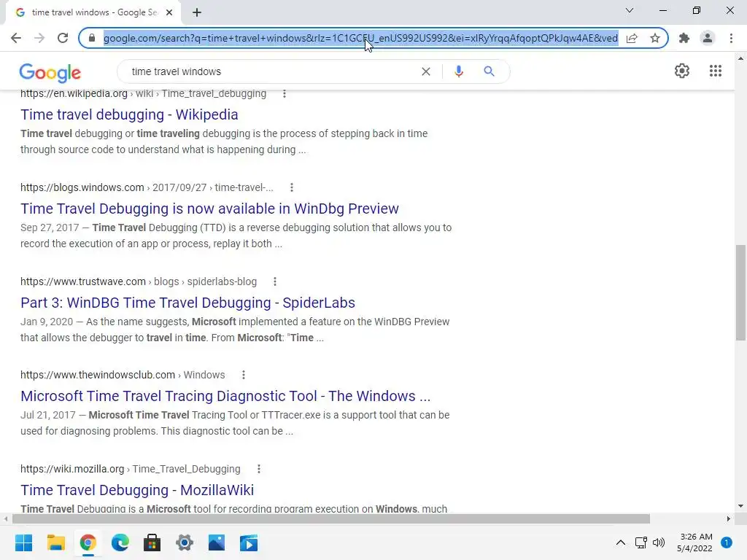Click the scroll down arrow
Viewport: 747px width, 560px height.
740,506
